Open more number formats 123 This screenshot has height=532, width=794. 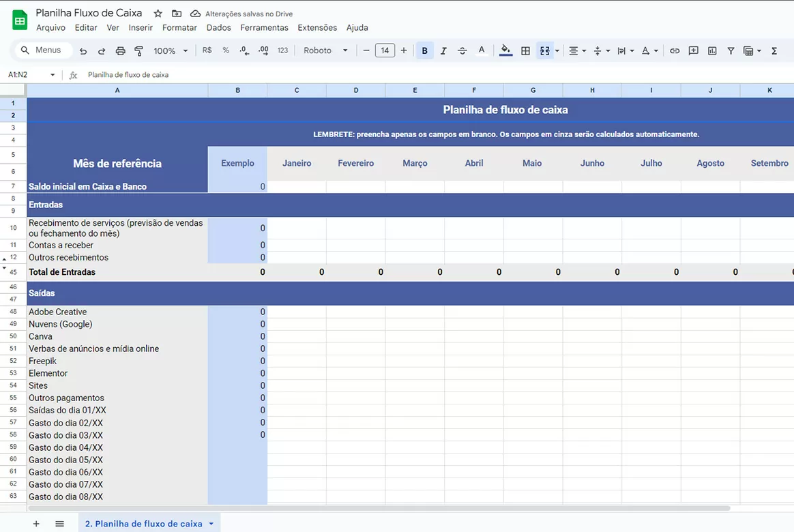tap(282, 50)
